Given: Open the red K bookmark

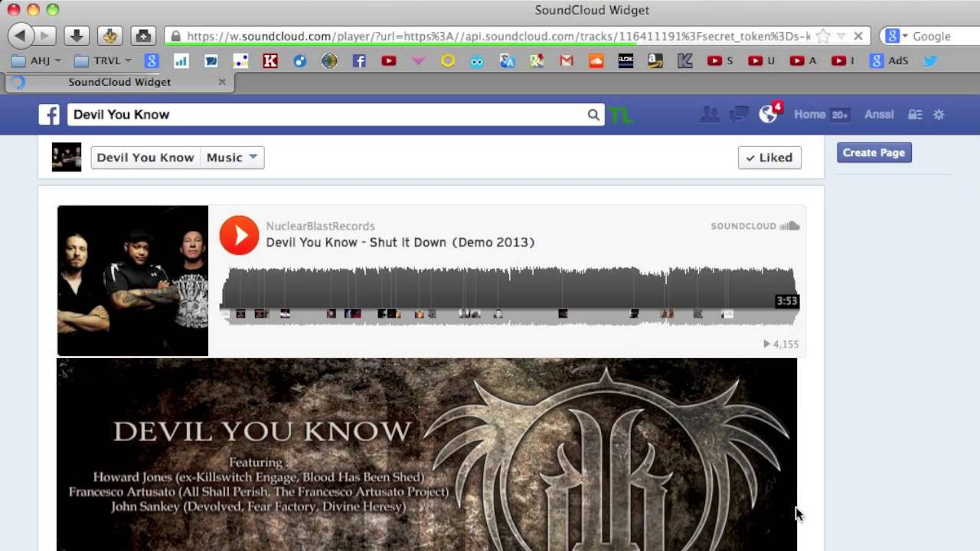Looking at the screenshot, I should point(270,60).
